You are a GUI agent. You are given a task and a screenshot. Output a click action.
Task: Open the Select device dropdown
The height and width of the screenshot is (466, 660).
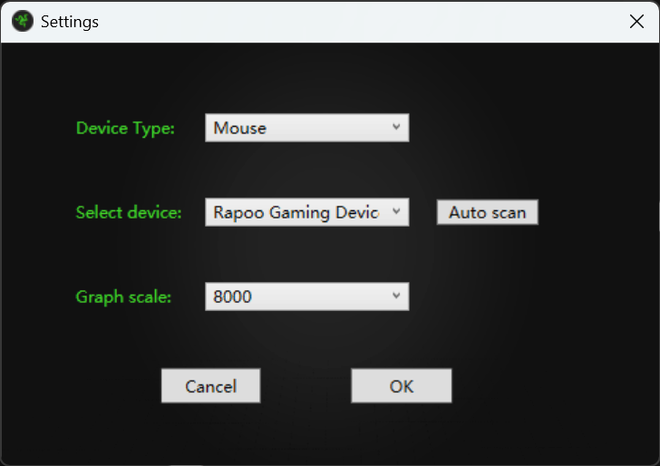click(307, 212)
